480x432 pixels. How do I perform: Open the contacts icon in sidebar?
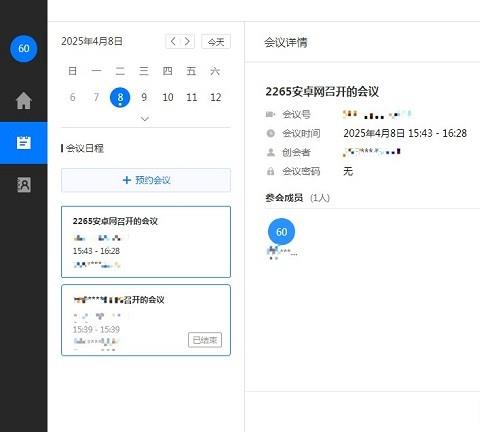(x=24, y=185)
